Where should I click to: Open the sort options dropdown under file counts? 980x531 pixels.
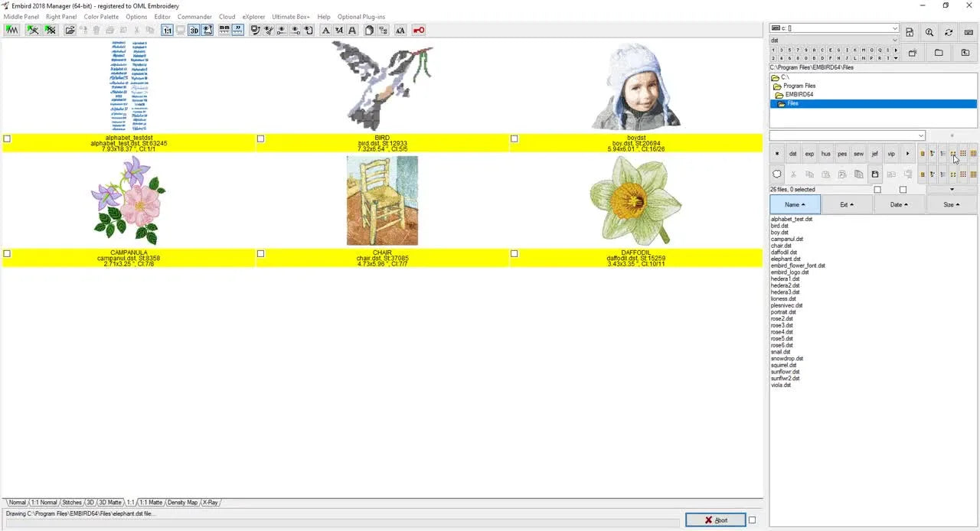[952, 189]
